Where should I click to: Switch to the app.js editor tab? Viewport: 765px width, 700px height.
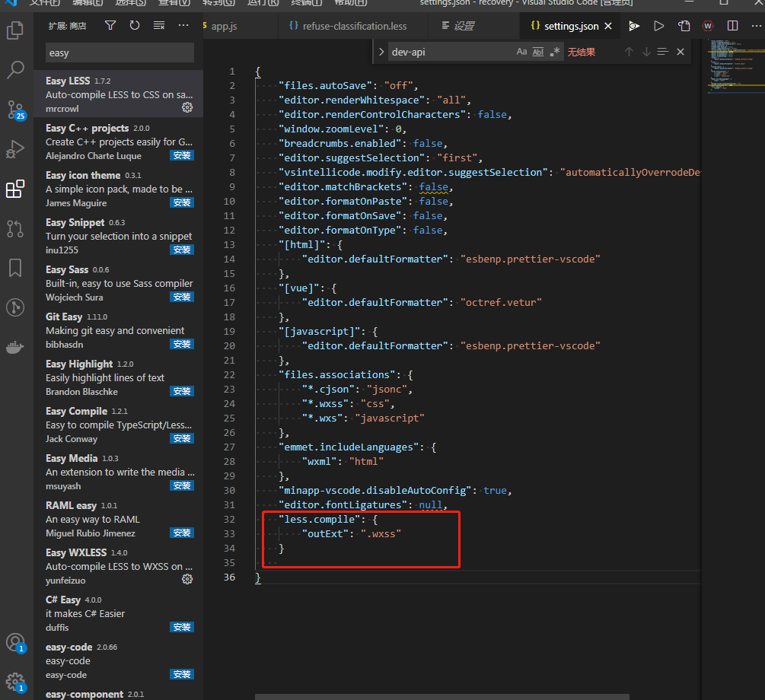tap(224, 26)
